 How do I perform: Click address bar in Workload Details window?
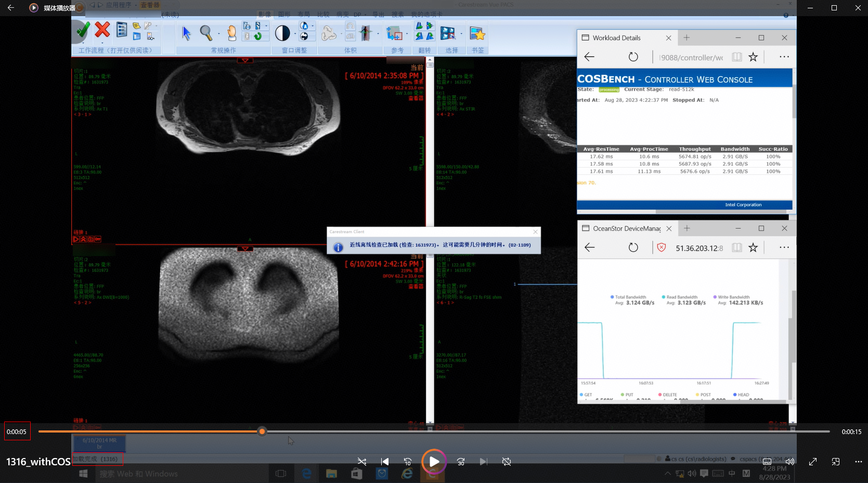point(691,57)
